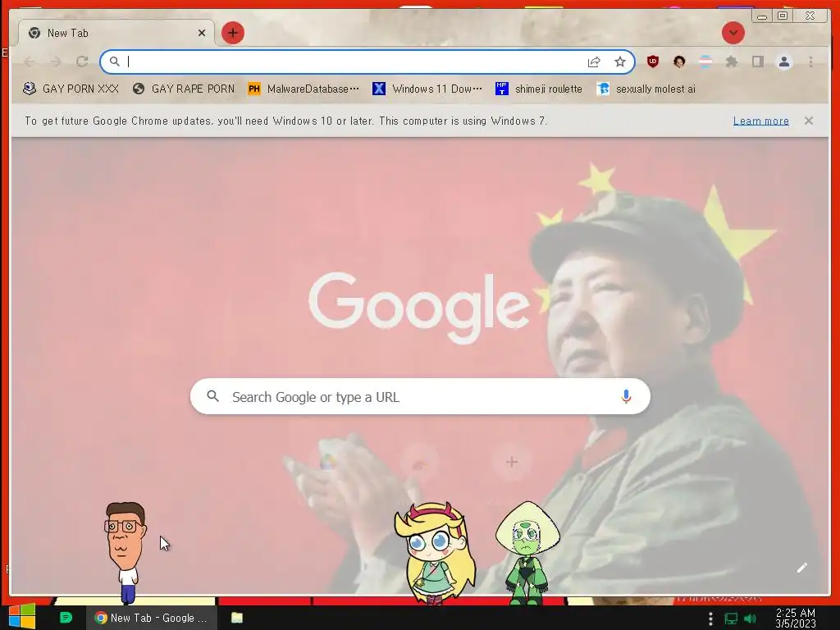This screenshot has width=840, height=630.
Task: Click the green Peridot shimeji character
Action: click(x=527, y=553)
